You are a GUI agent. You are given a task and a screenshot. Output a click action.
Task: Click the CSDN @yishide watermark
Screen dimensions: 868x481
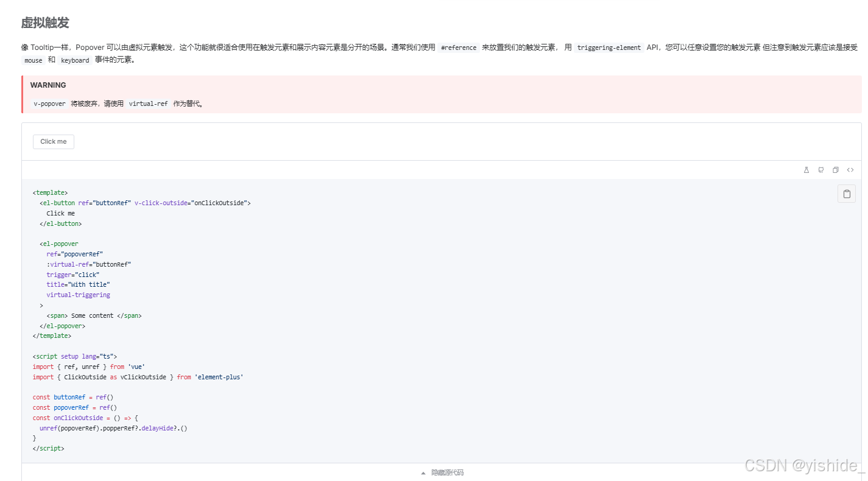[x=800, y=465]
